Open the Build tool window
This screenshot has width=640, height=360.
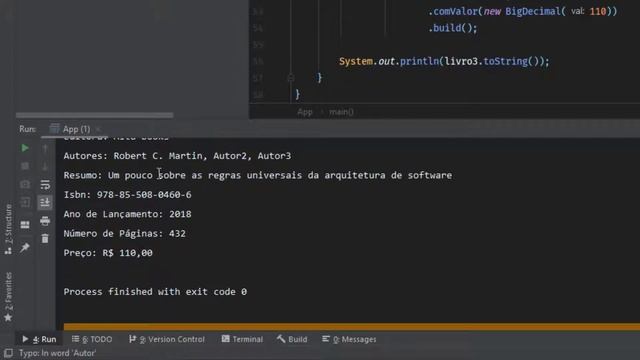[x=292, y=339]
